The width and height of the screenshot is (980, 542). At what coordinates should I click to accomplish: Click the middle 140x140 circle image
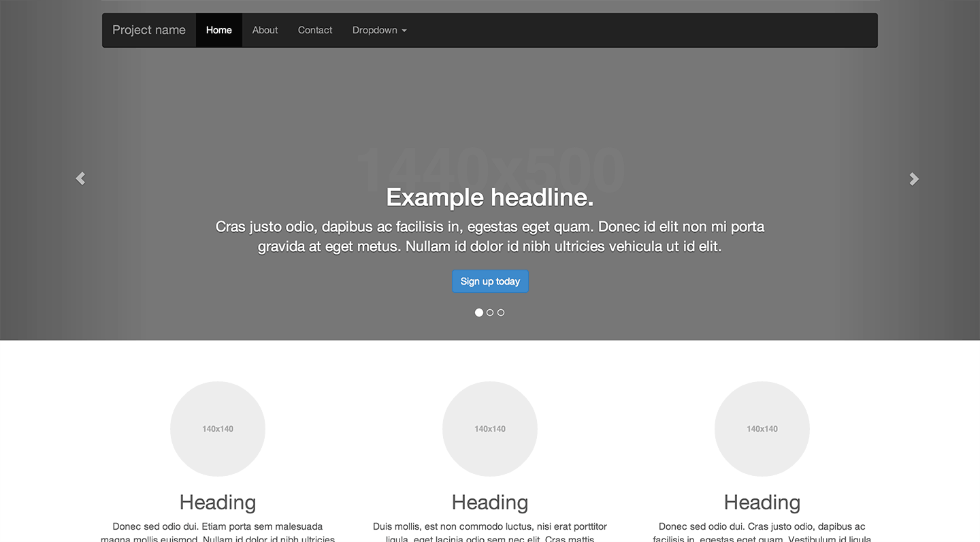490,429
